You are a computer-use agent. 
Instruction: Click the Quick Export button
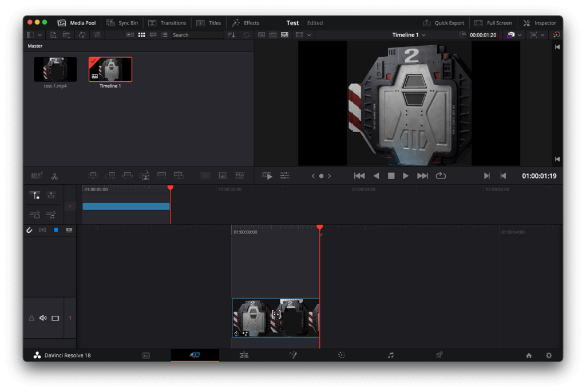coord(444,23)
